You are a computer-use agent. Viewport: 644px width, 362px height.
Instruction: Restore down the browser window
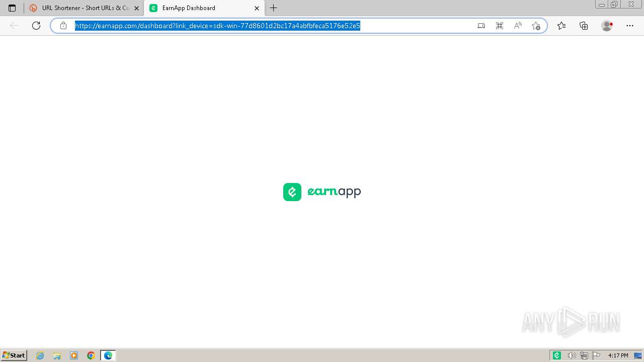614,5
